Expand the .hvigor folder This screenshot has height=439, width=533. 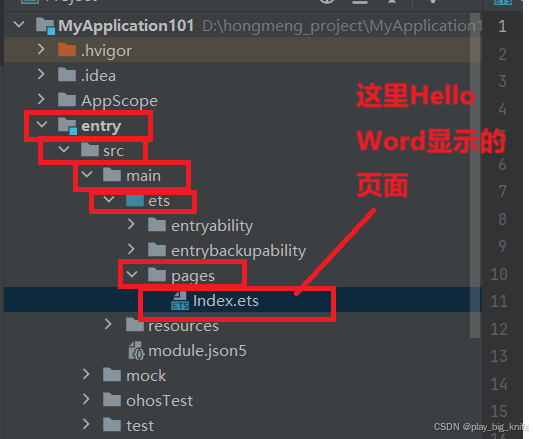point(41,49)
